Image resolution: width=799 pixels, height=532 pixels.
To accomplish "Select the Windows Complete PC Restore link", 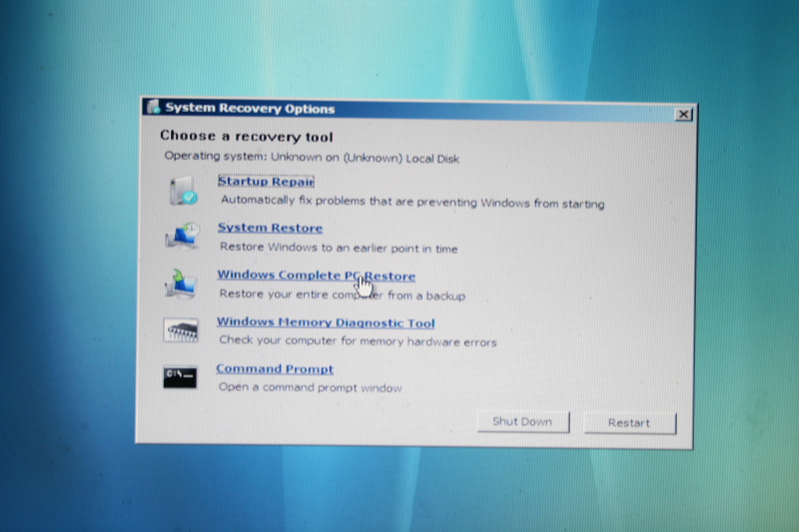I will [x=315, y=275].
